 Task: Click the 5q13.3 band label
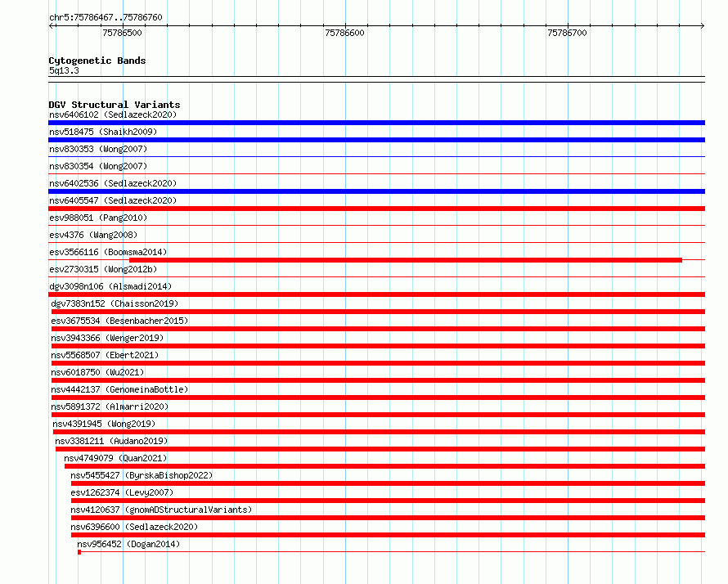(x=64, y=70)
